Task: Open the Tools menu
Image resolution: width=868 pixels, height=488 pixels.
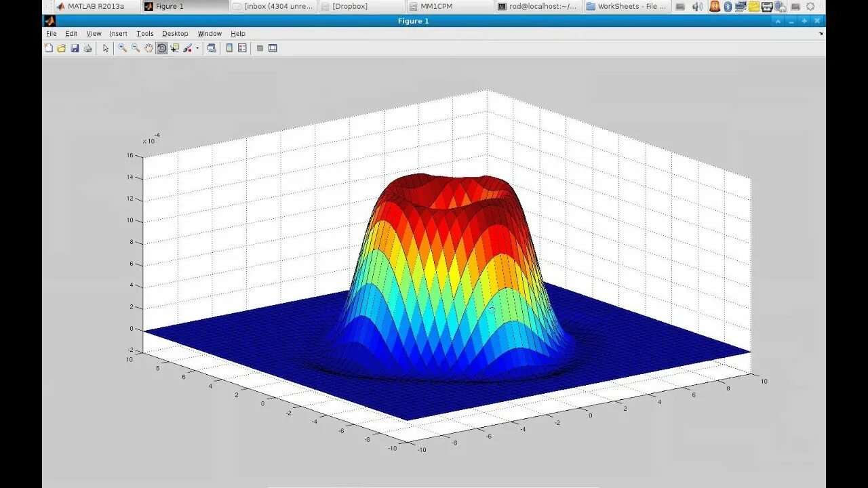Action: coord(145,33)
